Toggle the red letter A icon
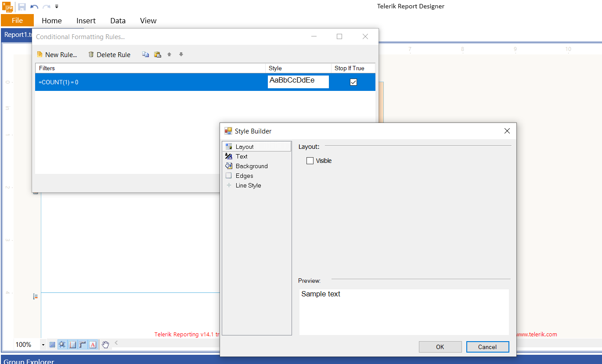Image resolution: width=602 pixels, height=364 pixels. (x=93, y=345)
